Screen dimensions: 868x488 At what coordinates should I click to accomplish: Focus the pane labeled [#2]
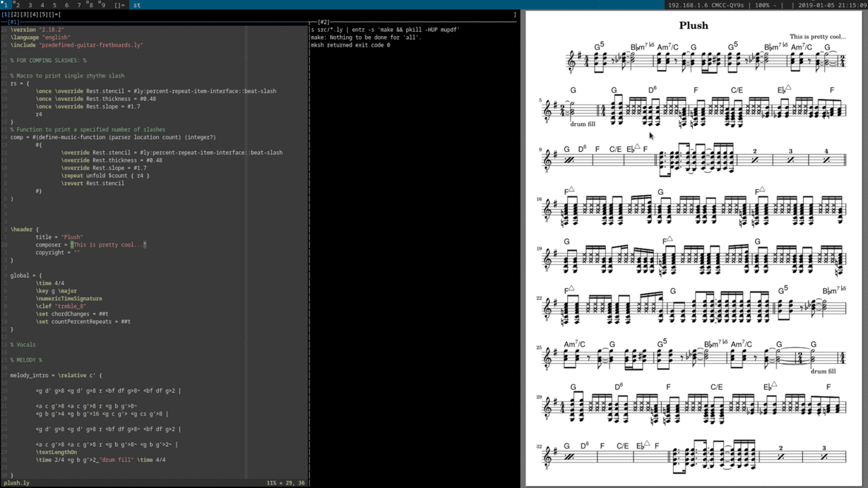(x=323, y=22)
